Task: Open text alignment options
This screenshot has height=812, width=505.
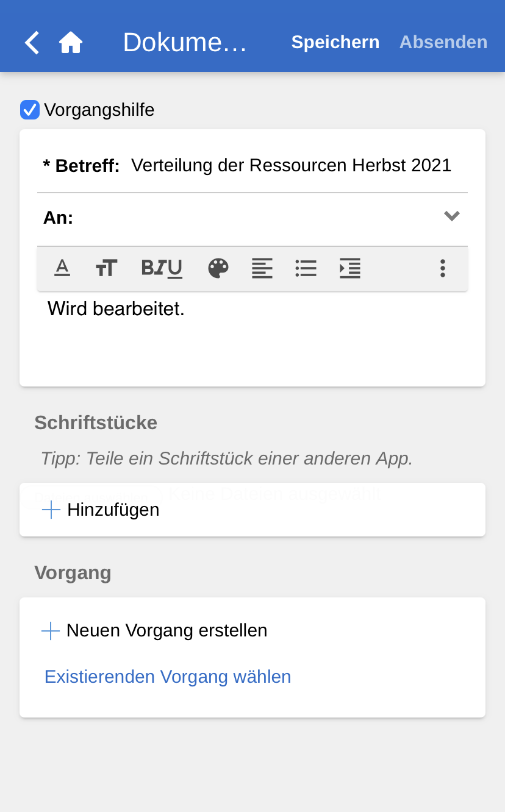Action: [x=262, y=268]
